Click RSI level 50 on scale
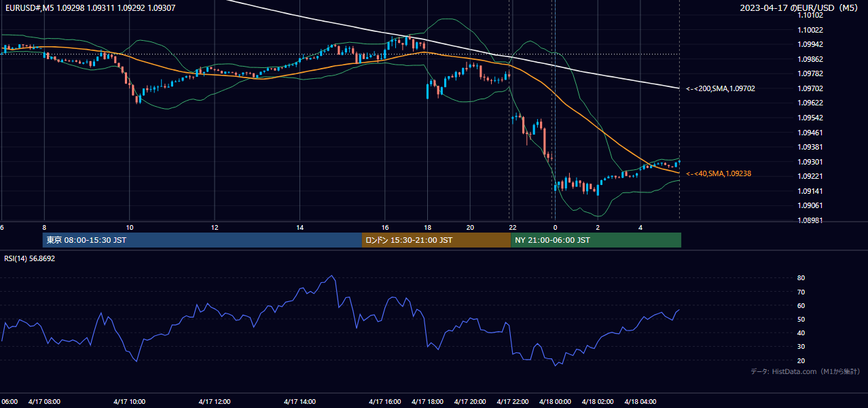868x408 pixels. coord(801,319)
